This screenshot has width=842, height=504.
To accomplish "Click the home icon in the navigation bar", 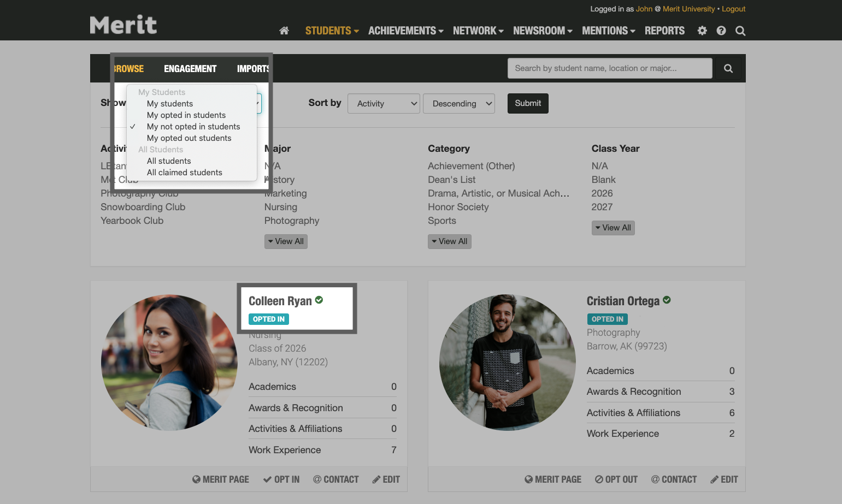I will pos(284,31).
